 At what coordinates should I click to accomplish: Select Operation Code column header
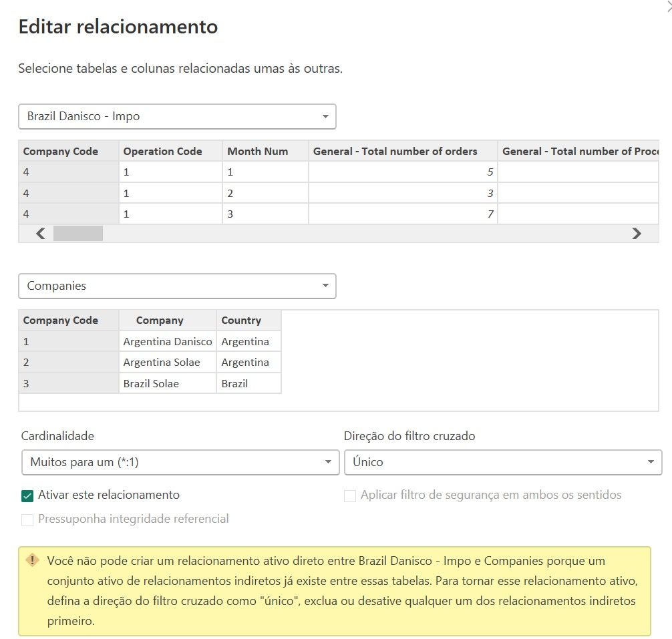170,151
